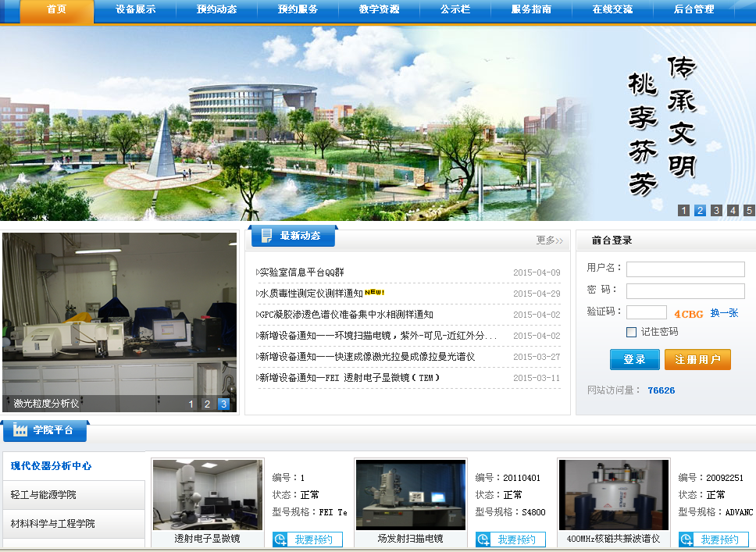Click the 用户名 input field
The image size is (756, 552).
685,269
